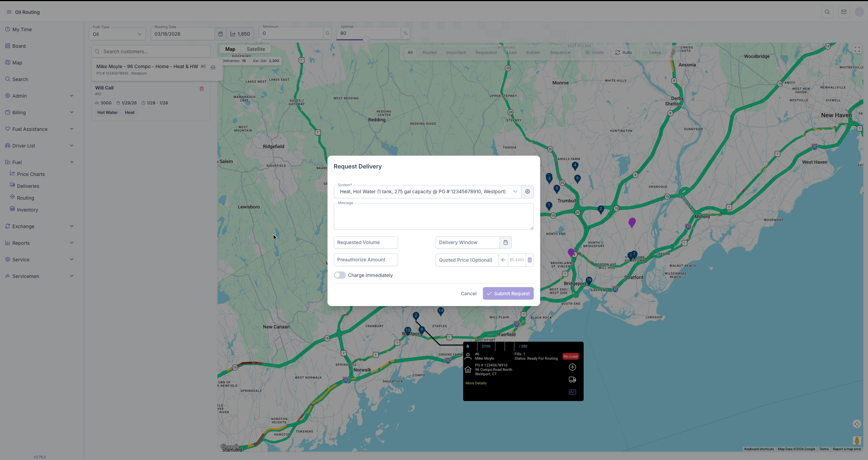Expand the Billing sidebar section
868x460 pixels.
(x=39, y=113)
